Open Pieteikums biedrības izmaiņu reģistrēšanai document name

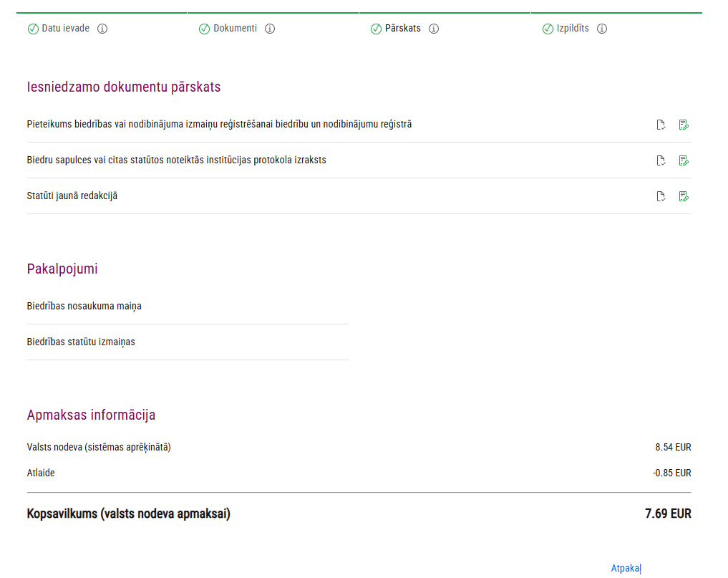pos(219,125)
